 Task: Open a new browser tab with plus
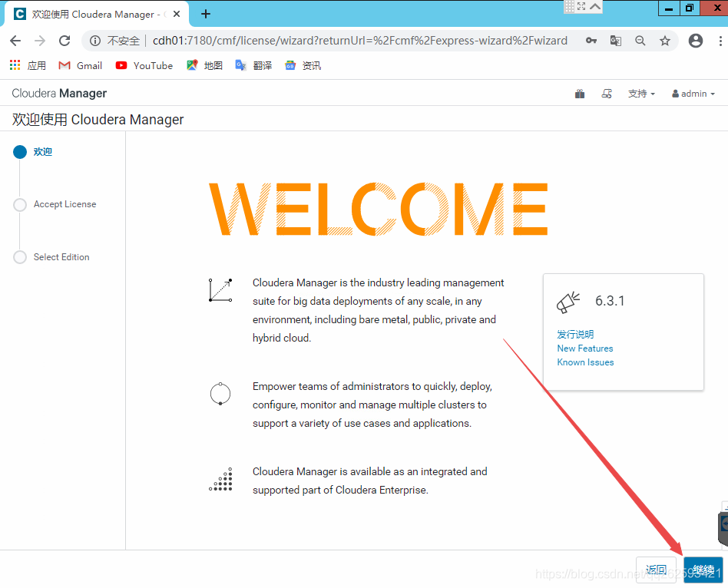(206, 14)
